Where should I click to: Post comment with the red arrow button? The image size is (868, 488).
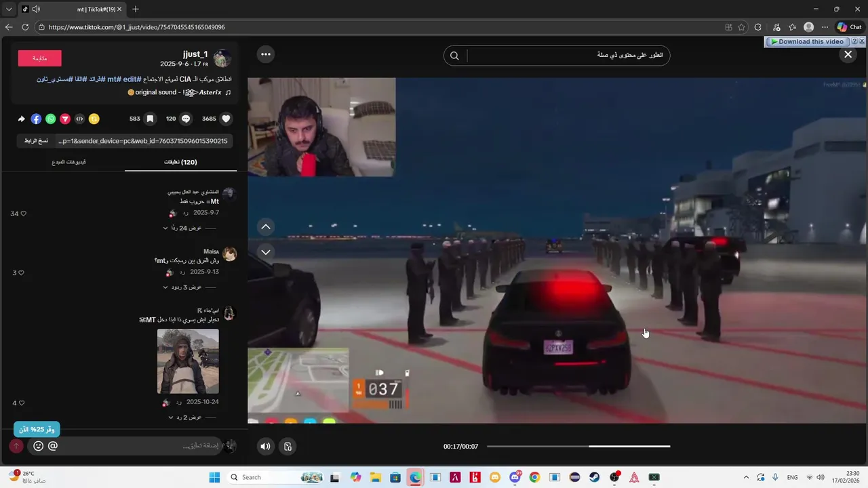[16, 446]
